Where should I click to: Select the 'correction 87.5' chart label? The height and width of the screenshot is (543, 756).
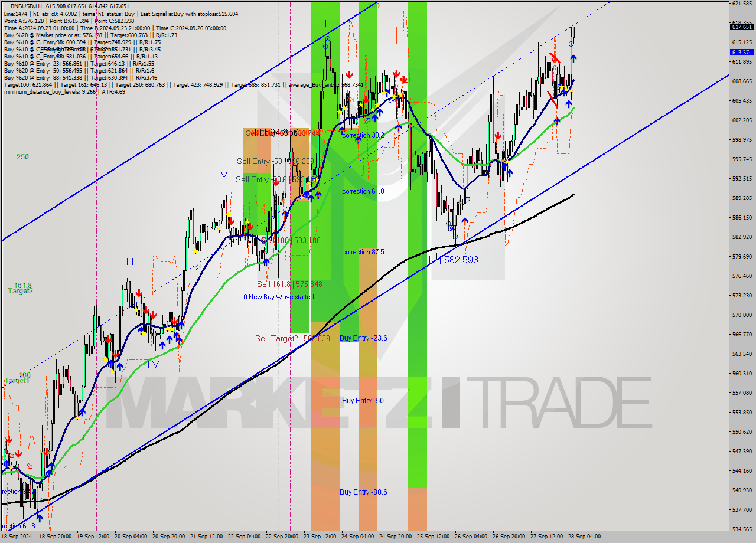(363, 252)
